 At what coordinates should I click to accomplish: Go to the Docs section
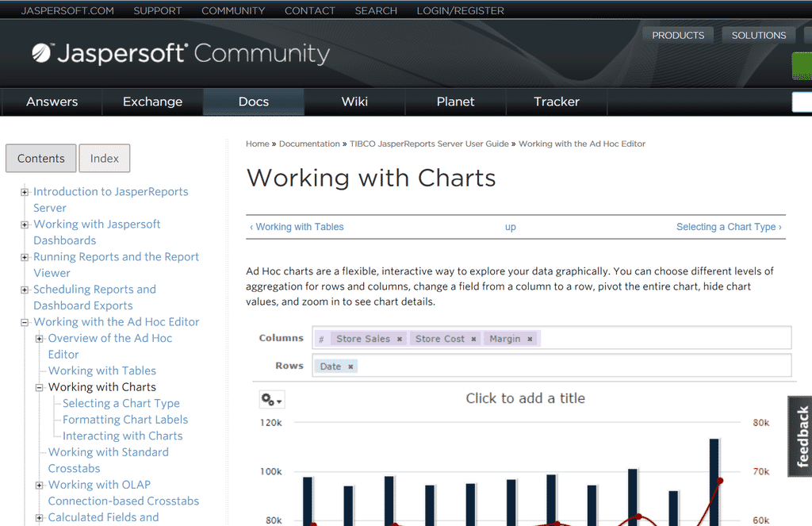point(253,102)
